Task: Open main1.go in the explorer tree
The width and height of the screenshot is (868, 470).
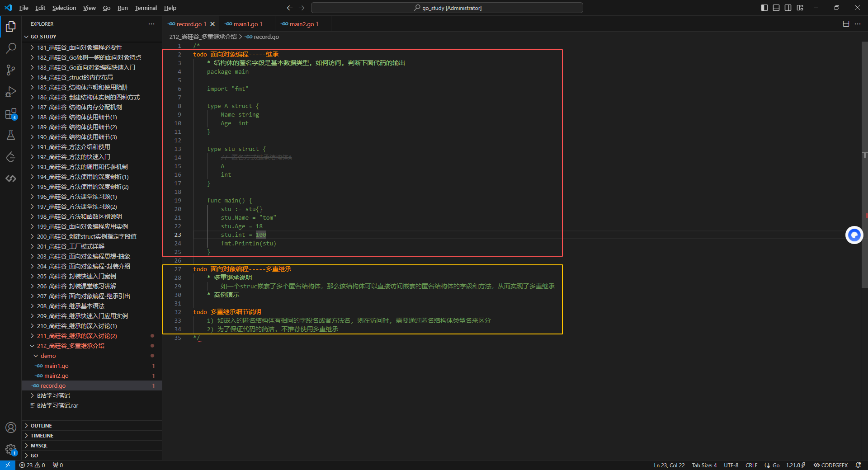Action: 92,366
